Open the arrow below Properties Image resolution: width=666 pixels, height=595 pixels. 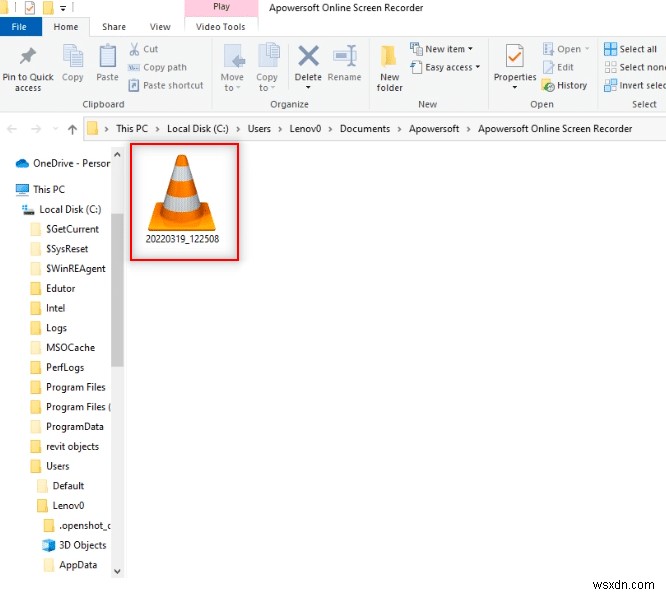pos(514,87)
